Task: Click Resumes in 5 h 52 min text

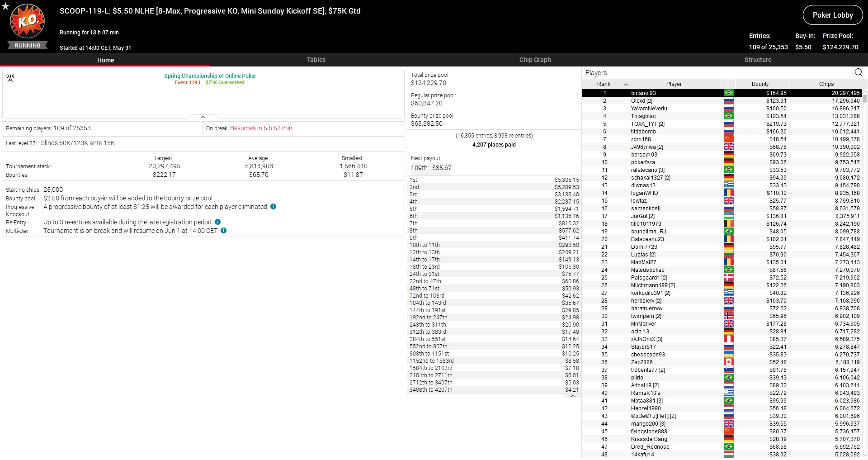Action: [x=261, y=128]
